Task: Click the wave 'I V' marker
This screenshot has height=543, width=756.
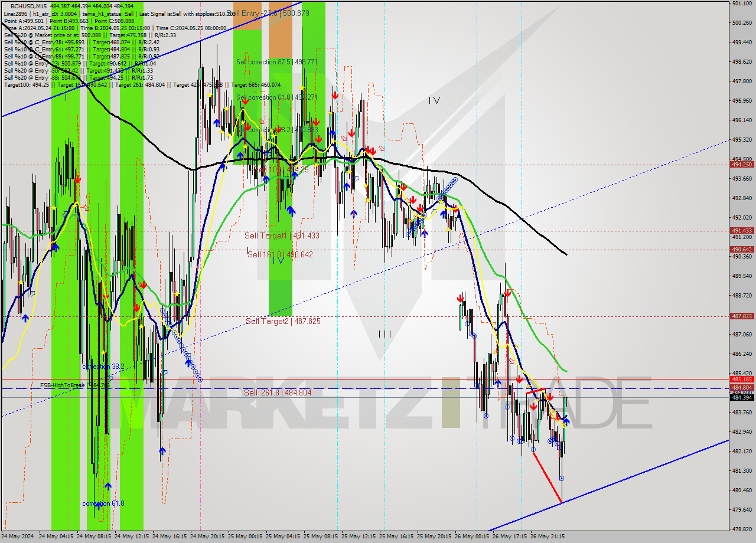Action: [x=434, y=100]
